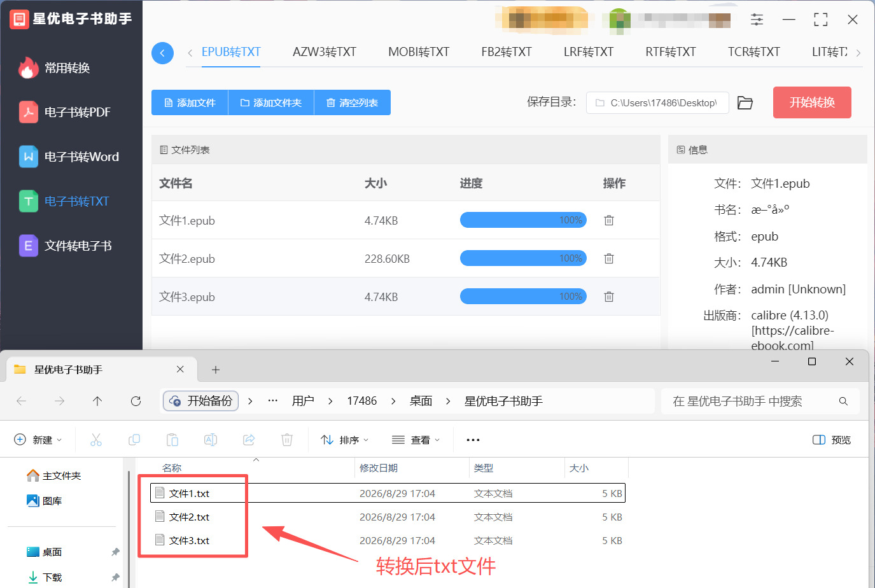The width and height of the screenshot is (875, 588).
Task: Open 电子书转PDF in the sidebar
Action: (65, 112)
